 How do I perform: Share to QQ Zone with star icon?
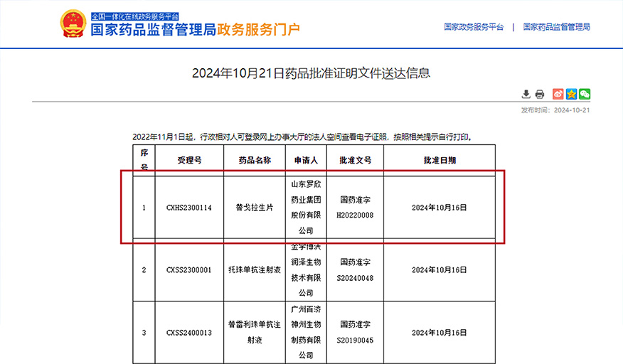tap(571, 94)
